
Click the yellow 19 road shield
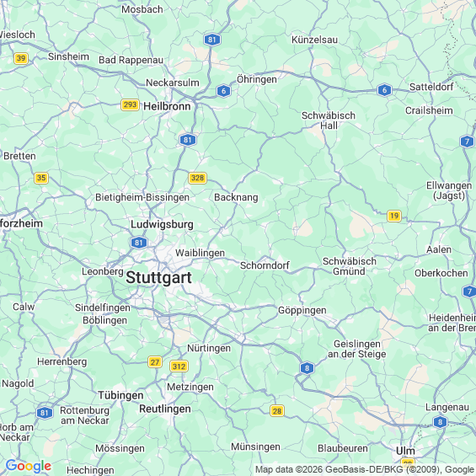click(x=394, y=216)
